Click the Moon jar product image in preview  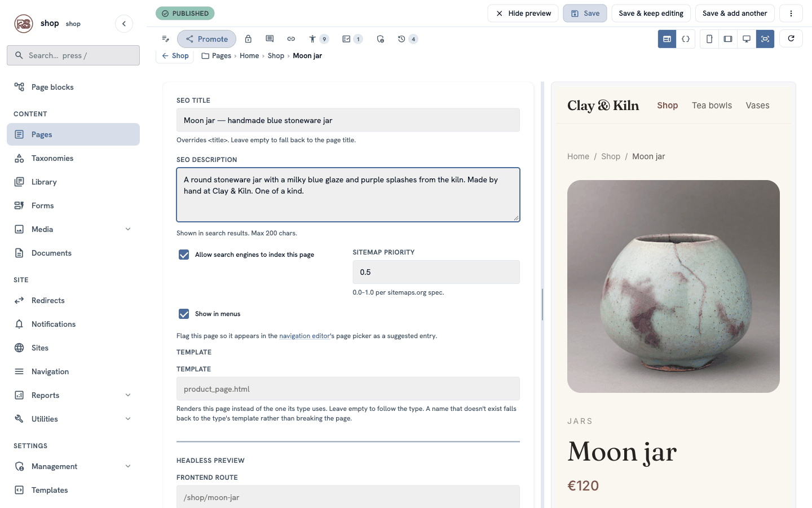click(x=673, y=286)
